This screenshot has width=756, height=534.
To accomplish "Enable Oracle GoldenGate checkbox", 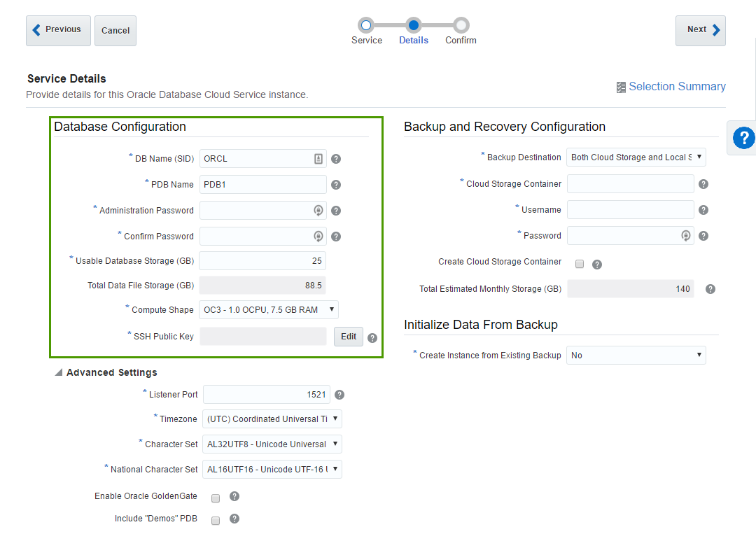I will coord(216,498).
